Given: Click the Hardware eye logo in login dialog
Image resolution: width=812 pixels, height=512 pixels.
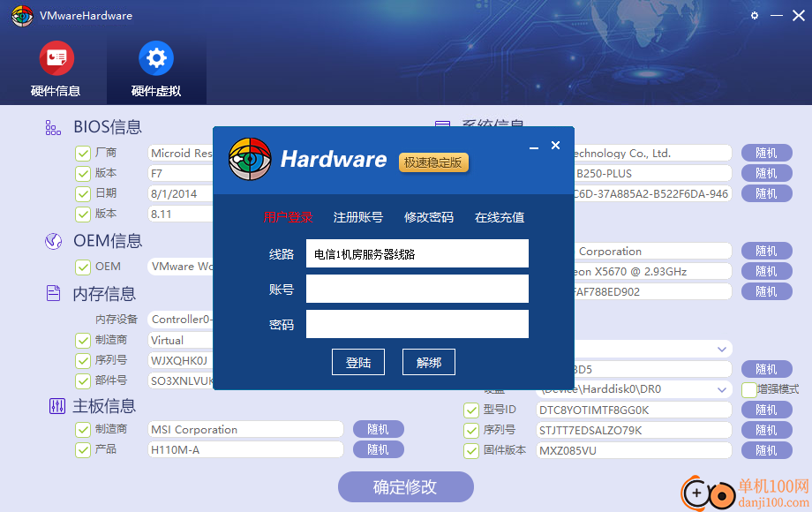Looking at the screenshot, I should click(x=250, y=159).
